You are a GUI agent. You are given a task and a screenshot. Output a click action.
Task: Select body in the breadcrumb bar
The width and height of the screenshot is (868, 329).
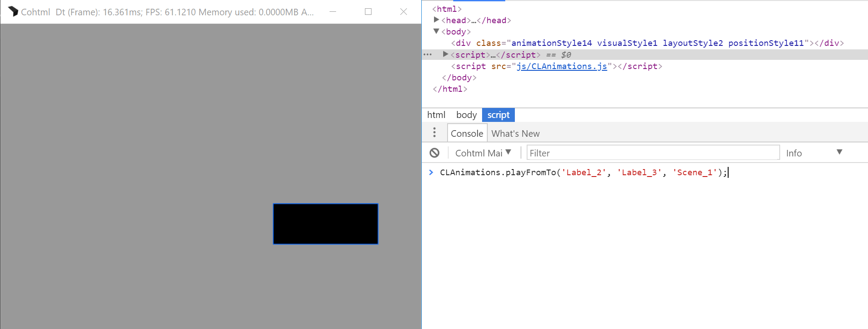point(466,115)
